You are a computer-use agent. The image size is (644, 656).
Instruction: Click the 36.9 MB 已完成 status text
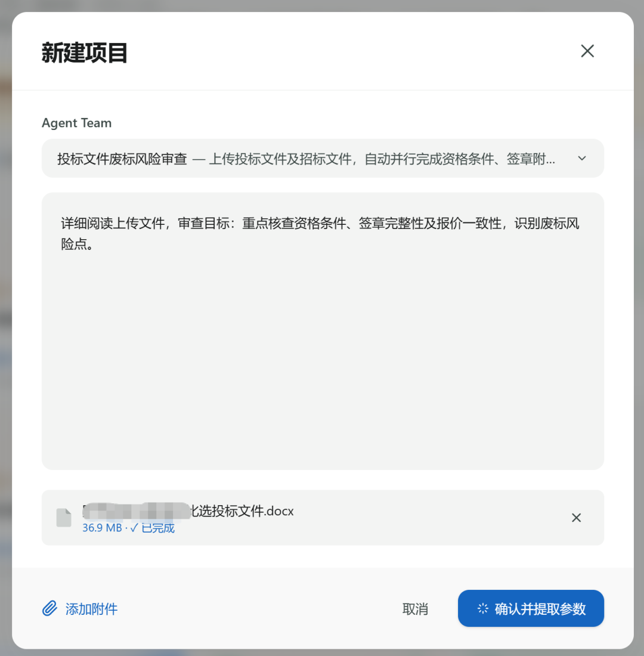[128, 528]
